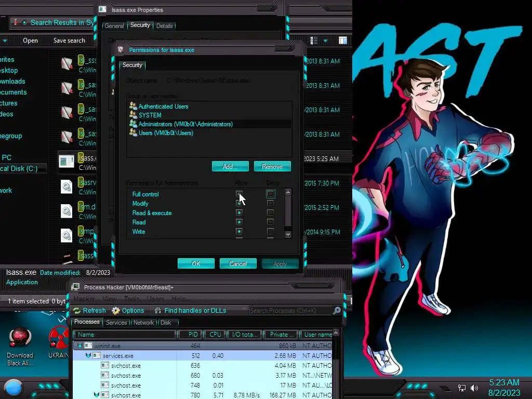Image resolution: width=532 pixels, height=399 pixels.
Task: Click the search results address bar icon
Action: (x=15, y=22)
